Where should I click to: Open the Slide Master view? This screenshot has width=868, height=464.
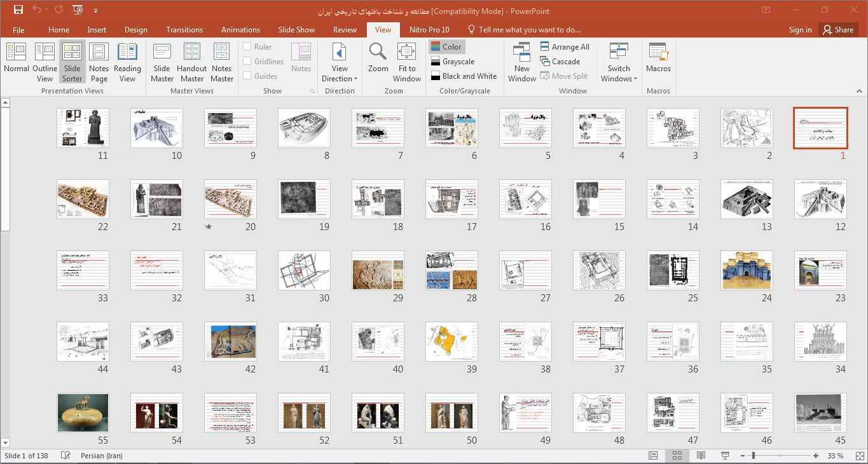pyautogui.click(x=162, y=62)
